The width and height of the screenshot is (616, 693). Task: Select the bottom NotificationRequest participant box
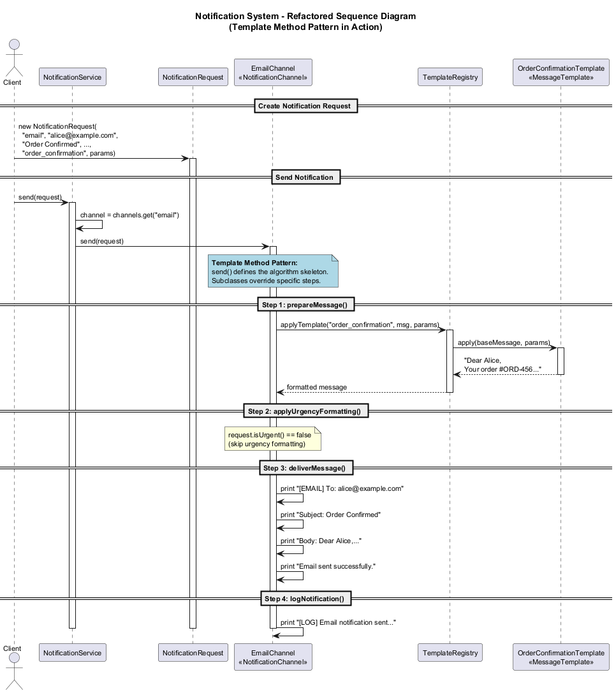coord(193,653)
